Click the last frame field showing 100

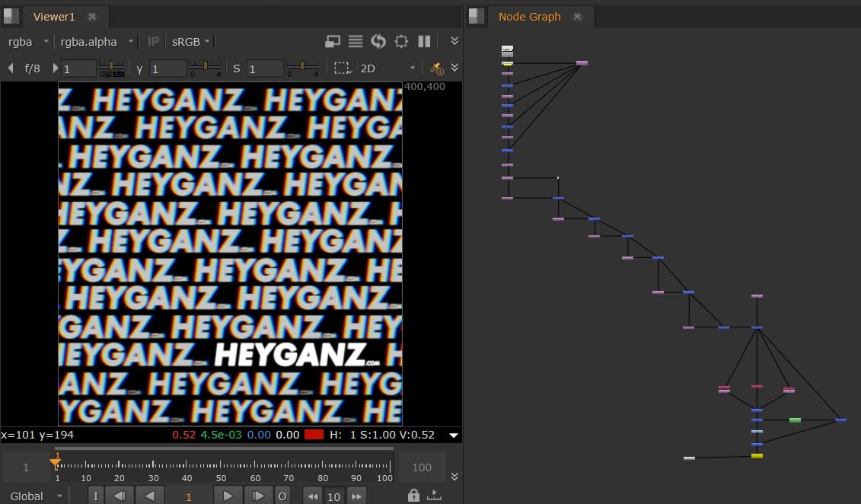[422, 467]
